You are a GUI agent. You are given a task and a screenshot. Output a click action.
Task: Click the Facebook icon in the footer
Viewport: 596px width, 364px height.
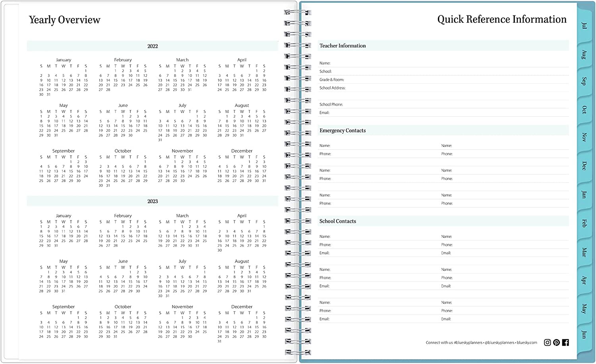(565, 343)
